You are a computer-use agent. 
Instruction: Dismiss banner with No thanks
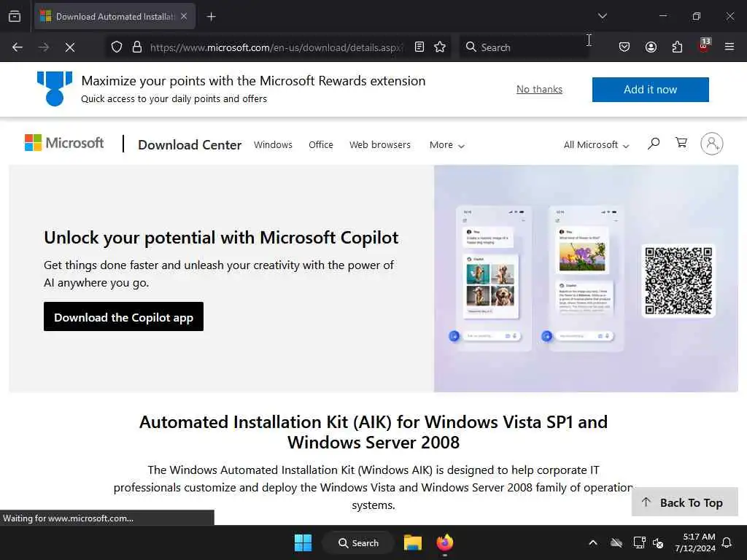(539, 90)
